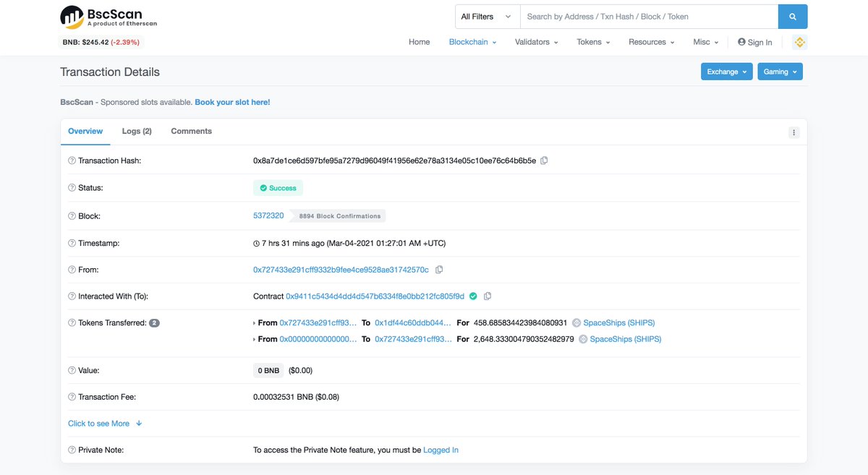Open the null address 0x00000000000000... sender link
This screenshot has height=475, width=868.
(x=318, y=339)
